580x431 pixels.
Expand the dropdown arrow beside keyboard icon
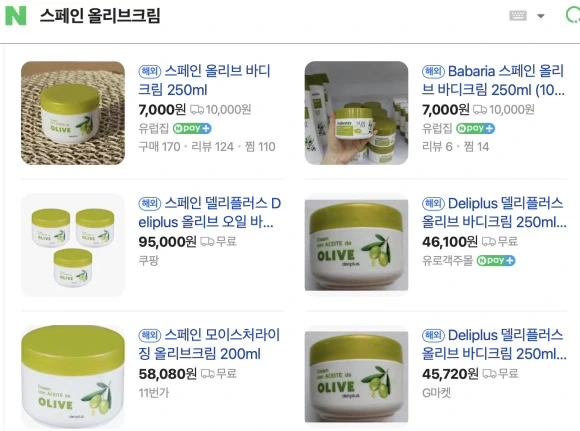pos(541,16)
